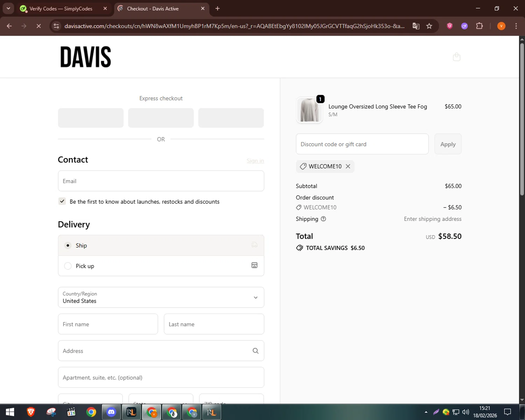
Task: Go back to previous page
Action: click(x=9, y=26)
